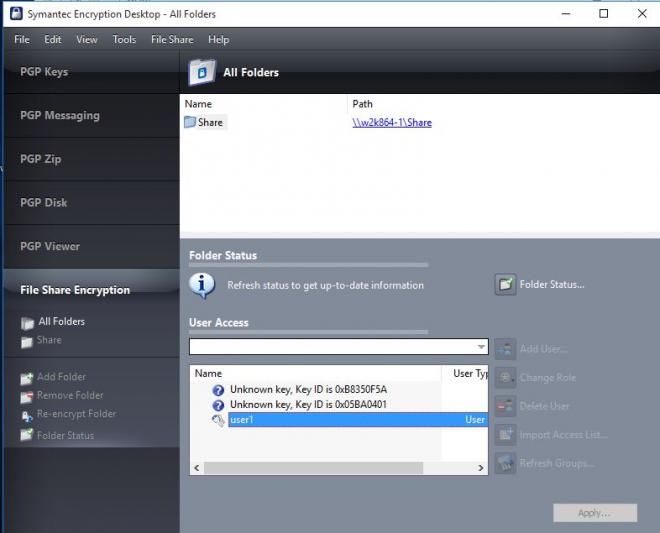Image resolution: width=660 pixels, height=533 pixels.
Task: Click Remove Folder sidebar action text
Action: point(70,395)
